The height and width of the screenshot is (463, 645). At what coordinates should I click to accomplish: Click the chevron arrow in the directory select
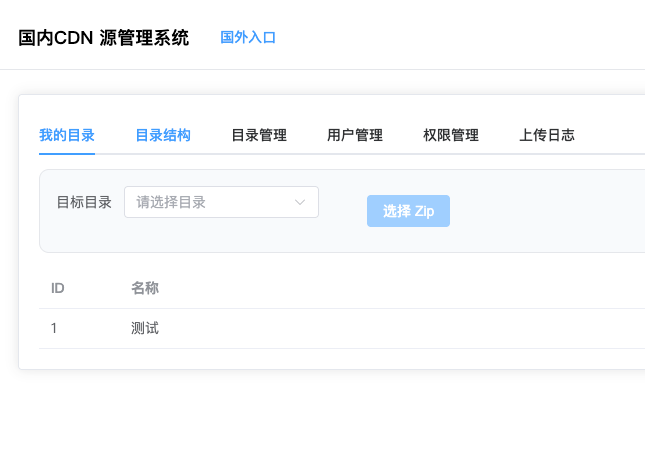pos(300,202)
